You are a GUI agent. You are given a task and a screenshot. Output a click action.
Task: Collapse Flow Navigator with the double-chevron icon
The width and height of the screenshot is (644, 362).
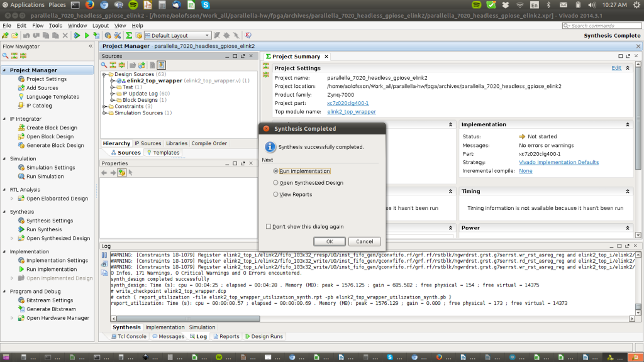pos(90,47)
